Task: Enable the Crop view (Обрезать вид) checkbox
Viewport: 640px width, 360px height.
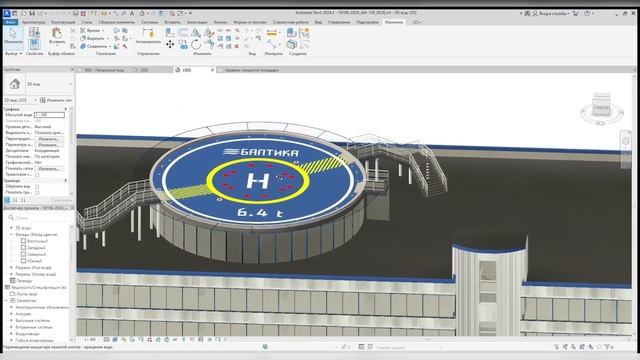Action: tap(37, 187)
